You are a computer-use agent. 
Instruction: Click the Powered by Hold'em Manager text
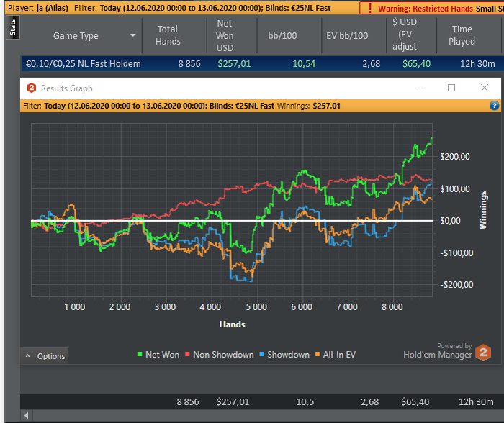click(x=438, y=351)
